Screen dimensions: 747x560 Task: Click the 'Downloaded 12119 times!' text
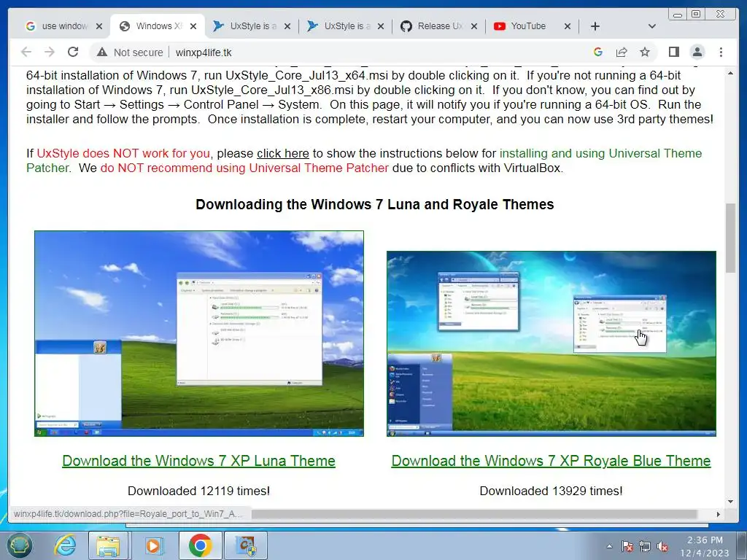(198, 491)
